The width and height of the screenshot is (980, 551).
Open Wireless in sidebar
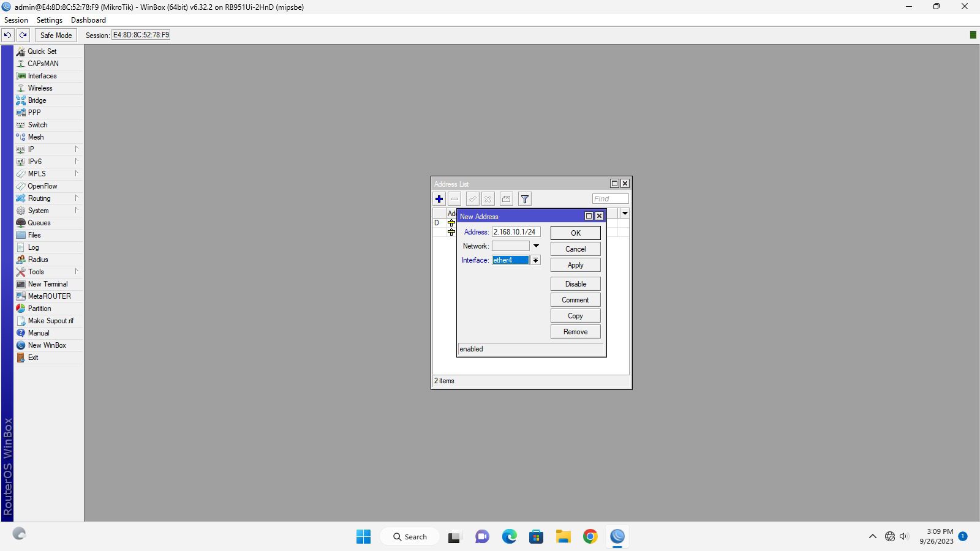click(48, 88)
